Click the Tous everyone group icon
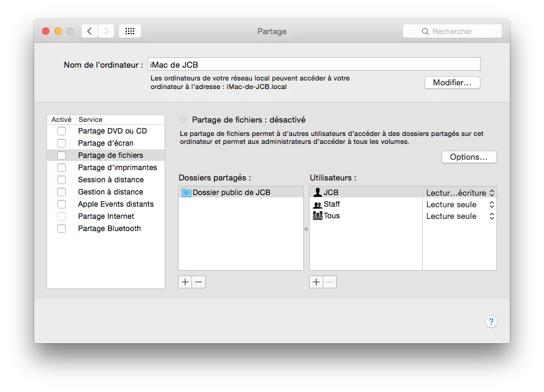This screenshot has height=392, width=544. click(318, 216)
